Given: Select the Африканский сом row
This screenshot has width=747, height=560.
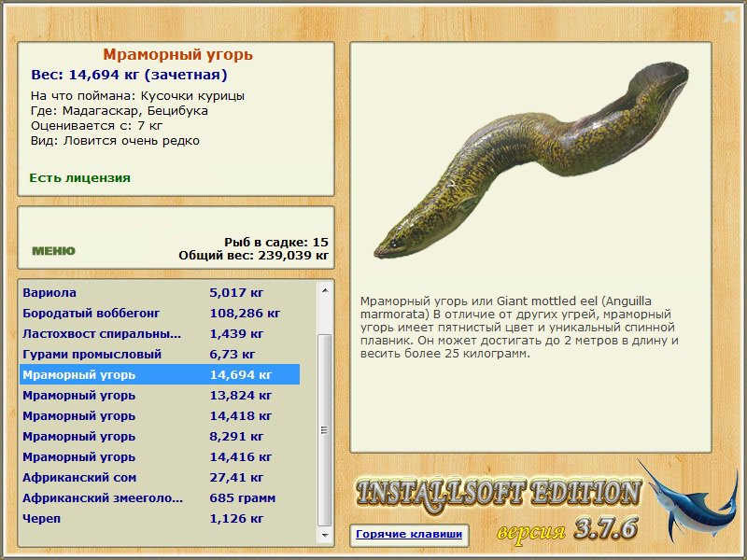Looking at the screenshot, I should (x=160, y=477).
